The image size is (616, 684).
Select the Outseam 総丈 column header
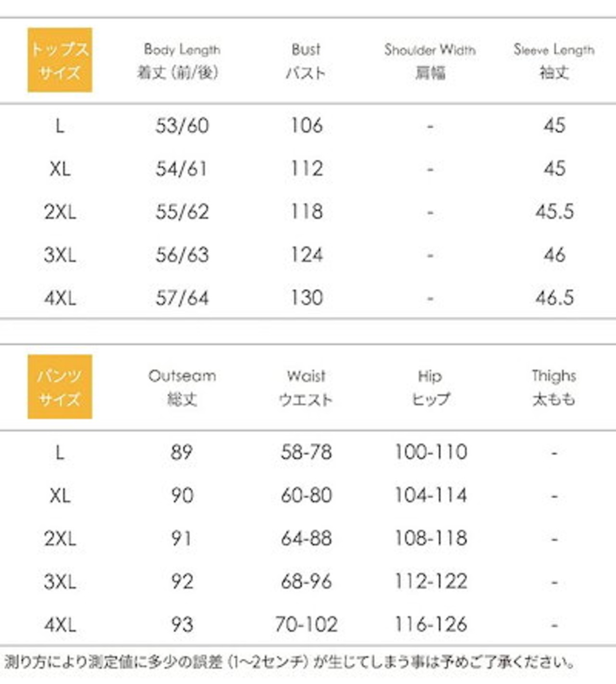click(182, 387)
